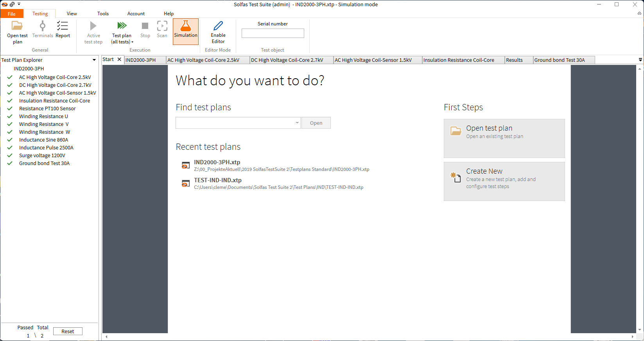Click checkmark next to Surge voltage 1200V
Screen dimensions: 644x341
(10, 155)
